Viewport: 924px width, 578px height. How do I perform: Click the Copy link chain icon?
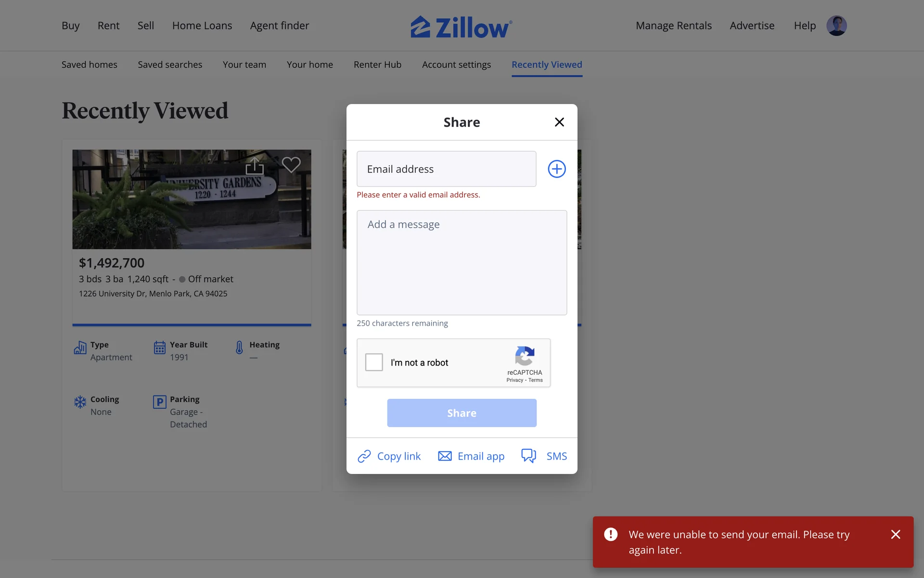click(x=364, y=456)
